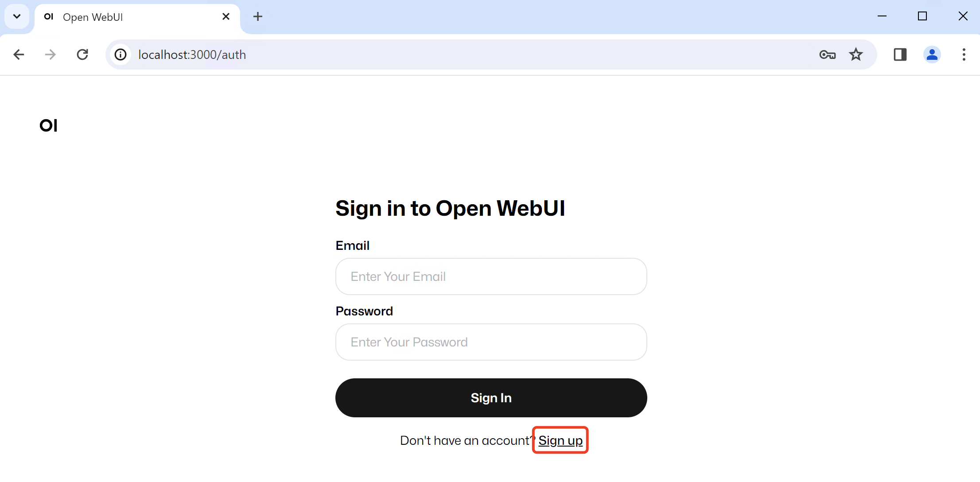Image resolution: width=980 pixels, height=482 pixels.
Task: Click the OI logo icon top left
Action: tap(49, 125)
